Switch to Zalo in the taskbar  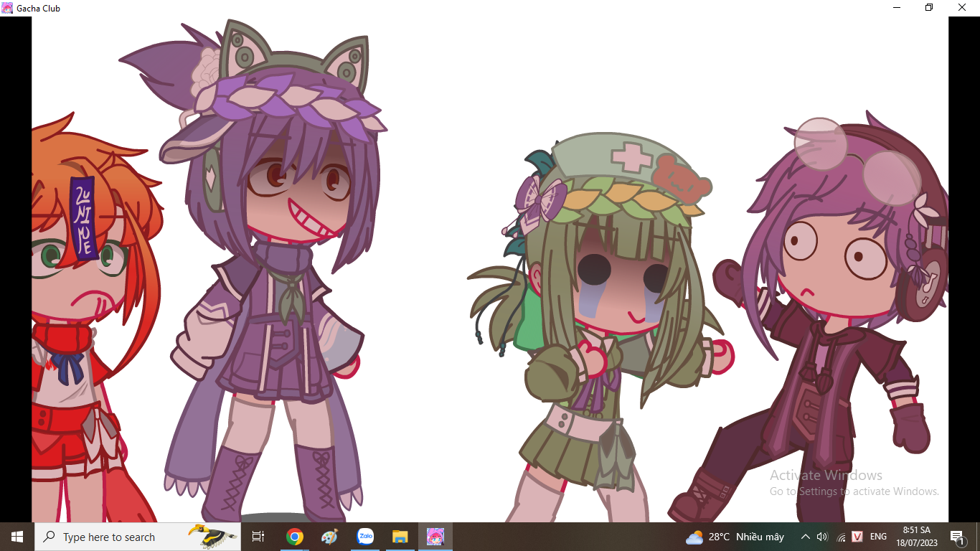(365, 537)
